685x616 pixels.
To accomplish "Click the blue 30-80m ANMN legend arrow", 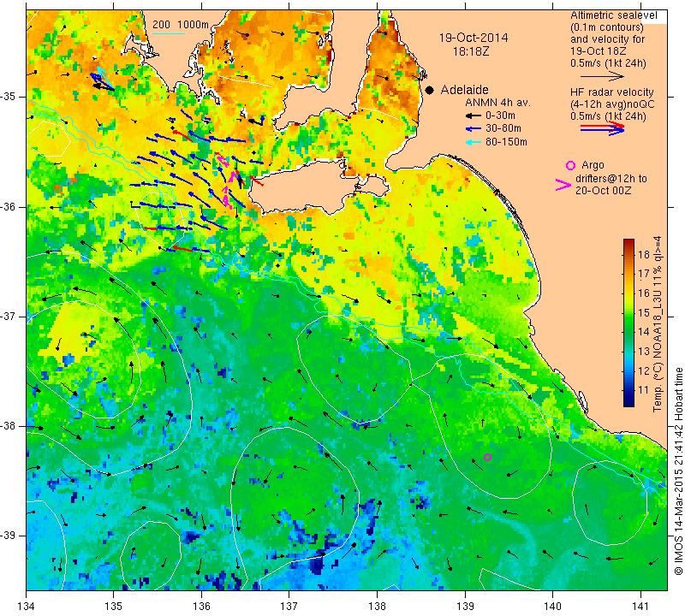I will coord(473,129).
